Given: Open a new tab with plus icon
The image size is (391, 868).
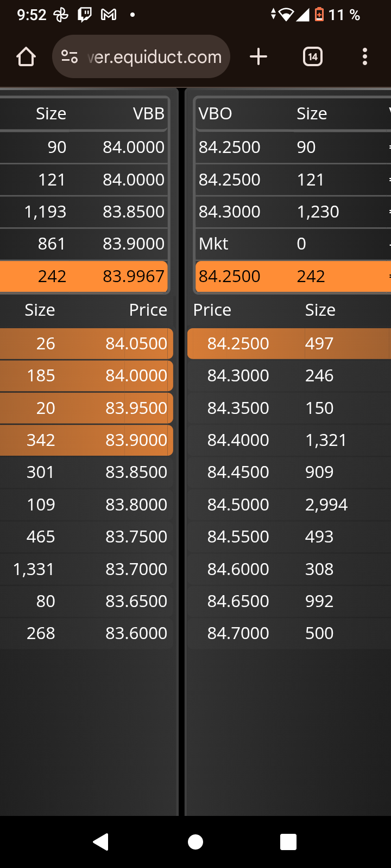Looking at the screenshot, I should click(258, 56).
